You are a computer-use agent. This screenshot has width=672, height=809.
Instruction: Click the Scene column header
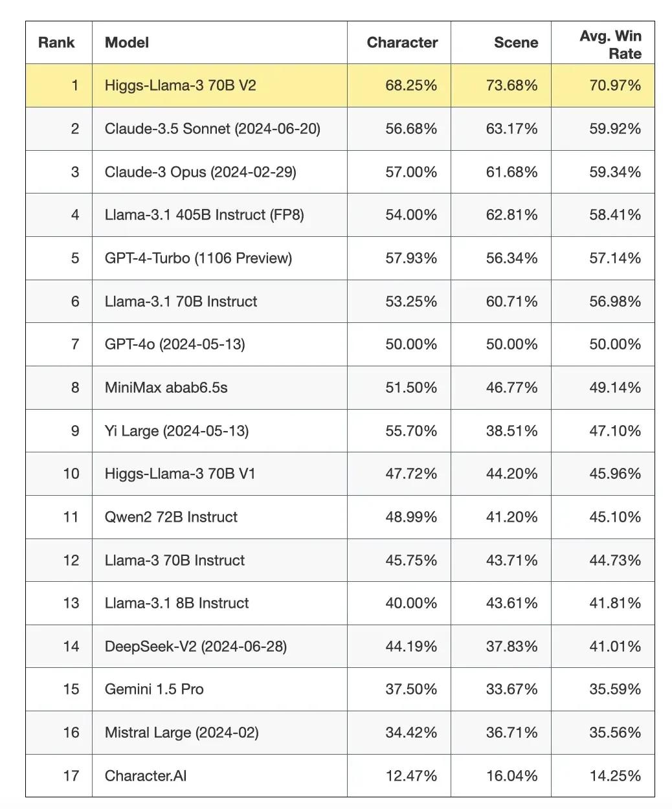pos(515,43)
